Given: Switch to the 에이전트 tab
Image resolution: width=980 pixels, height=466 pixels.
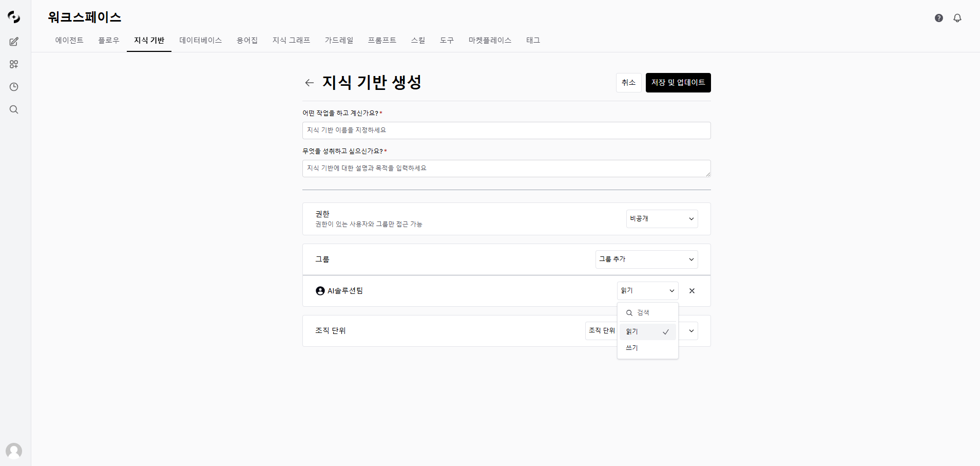Looking at the screenshot, I should pos(69,40).
